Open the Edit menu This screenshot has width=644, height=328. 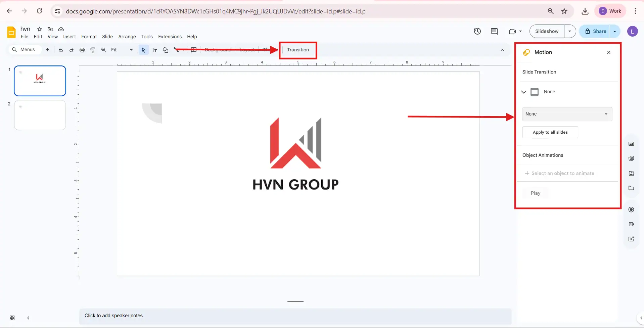click(x=38, y=37)
